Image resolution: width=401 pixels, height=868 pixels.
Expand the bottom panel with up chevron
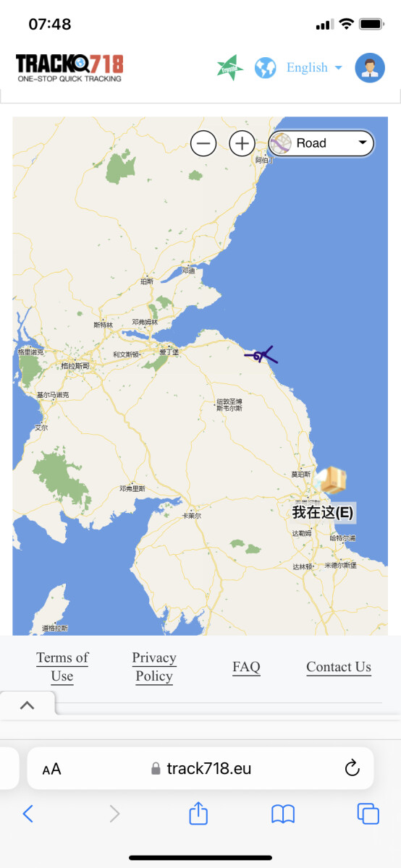pyautogui.click(x=28, y=705)
